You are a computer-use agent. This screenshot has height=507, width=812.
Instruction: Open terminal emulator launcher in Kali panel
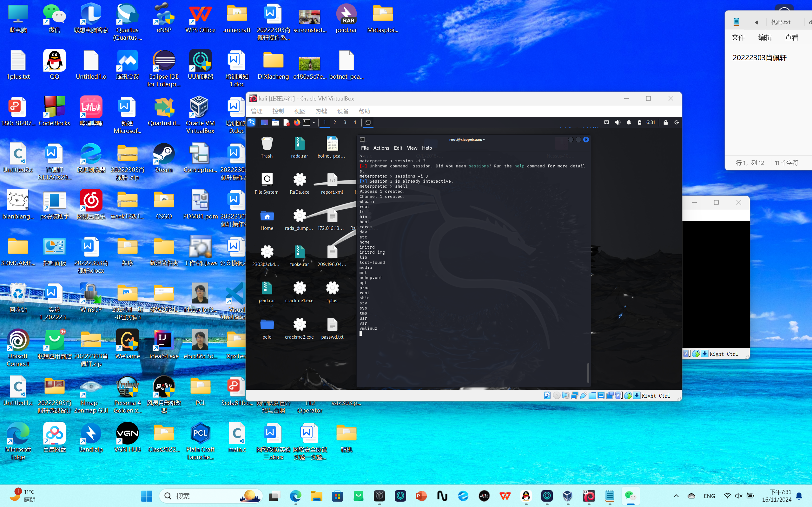click(307, 122)
